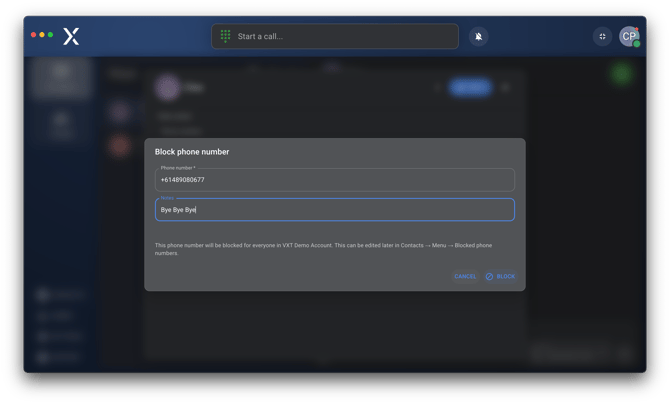Image resolution: width=670 pixels, height=404 pixels.
Task: Click the blurred purple contact avatar in header
Action: tap(166, 87)
